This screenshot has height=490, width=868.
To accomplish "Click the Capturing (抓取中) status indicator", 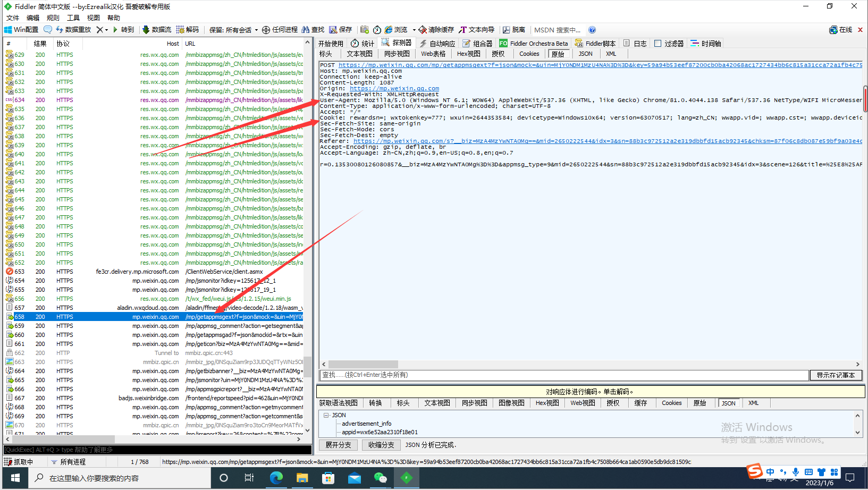I will 19,462.
